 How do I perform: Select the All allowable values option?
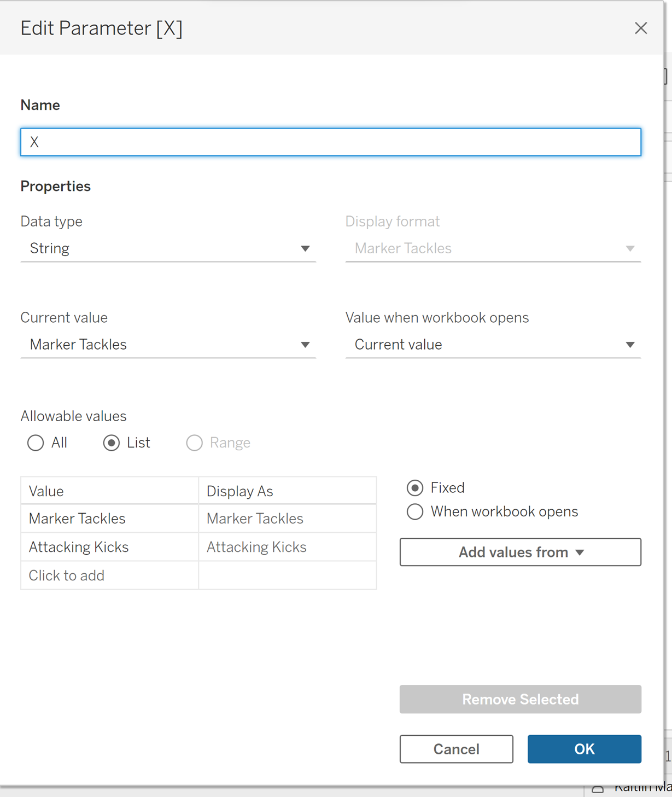pos(36,443)
